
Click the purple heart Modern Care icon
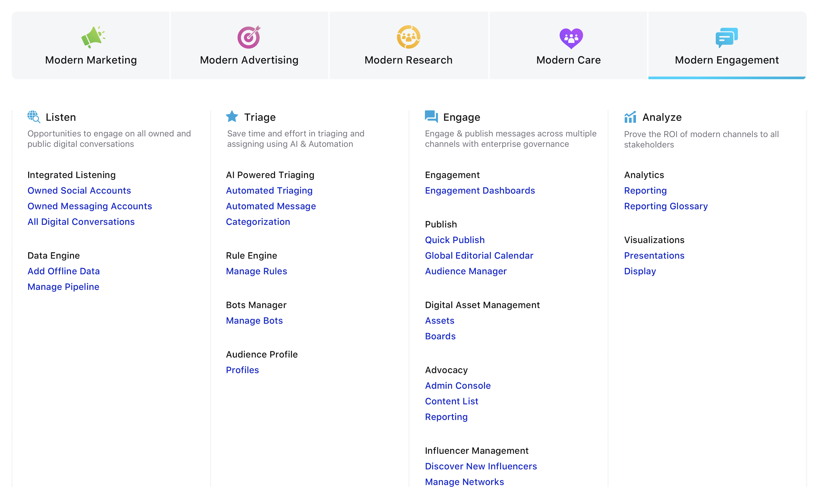571,37
